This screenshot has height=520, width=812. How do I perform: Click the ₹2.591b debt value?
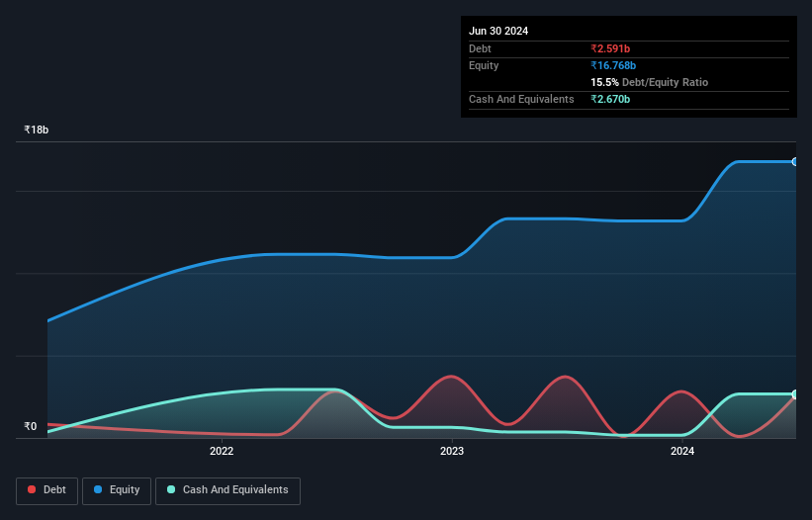[x=610, y=48]
